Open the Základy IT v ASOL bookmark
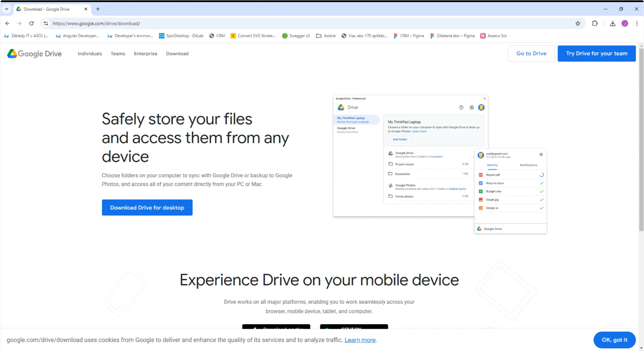Image resolution: width=644 pixels, height=351 pixels. click(x=26, y=36)
